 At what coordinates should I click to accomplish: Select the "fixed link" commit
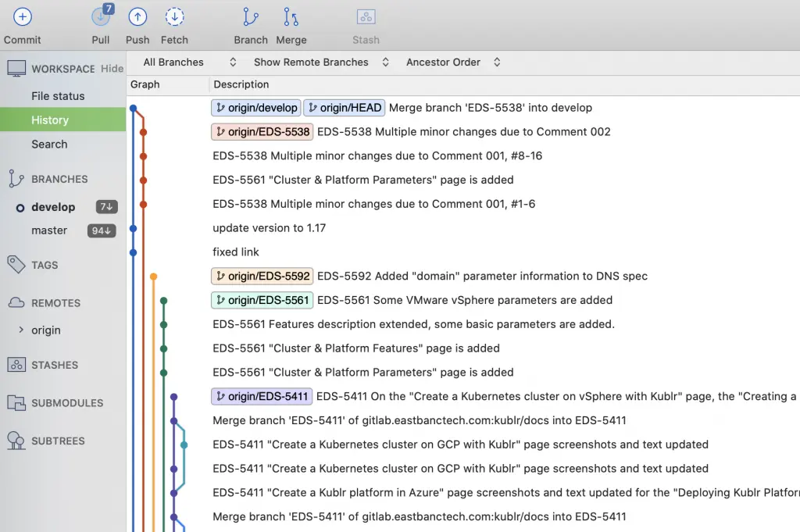tap(236, 252)
